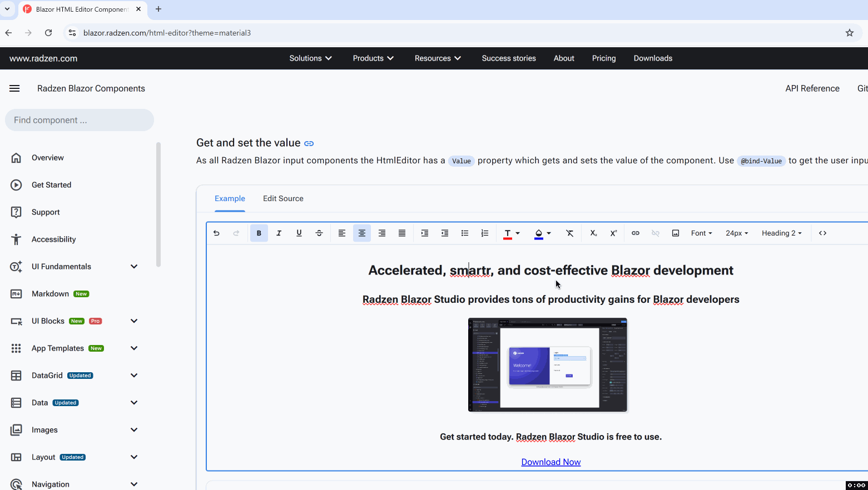Screen dimensions: 868x490
Task: Insert a numbered list
Action: 485,233
